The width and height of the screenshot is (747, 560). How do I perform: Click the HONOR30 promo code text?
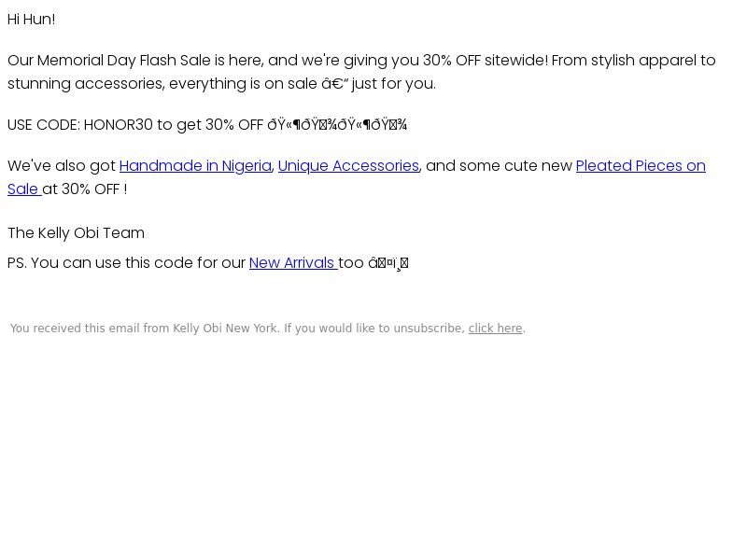coord(119,125)
